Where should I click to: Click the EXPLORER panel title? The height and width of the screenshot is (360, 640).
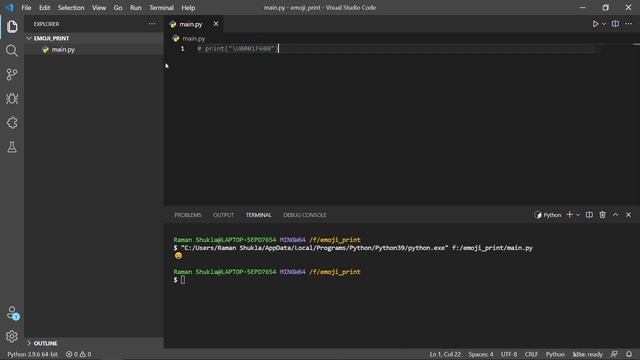point(46,24)
